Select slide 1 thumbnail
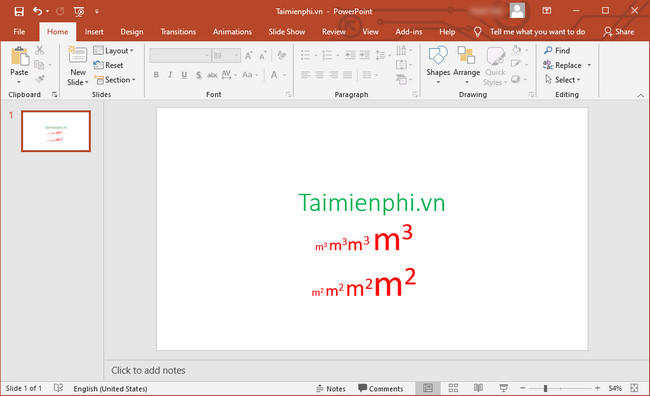The image size is (650, 396). pyautogui.click(x=56, y=131)
